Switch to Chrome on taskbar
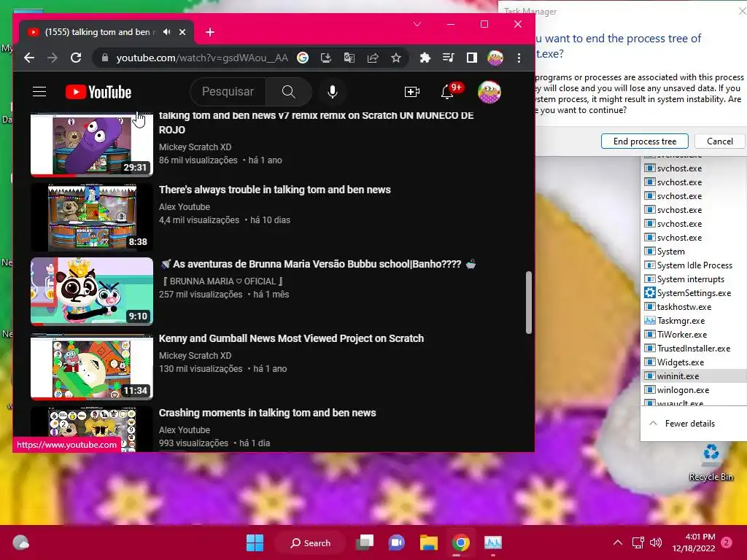Viewport: 747px width, 560px height. pos(461,542)
